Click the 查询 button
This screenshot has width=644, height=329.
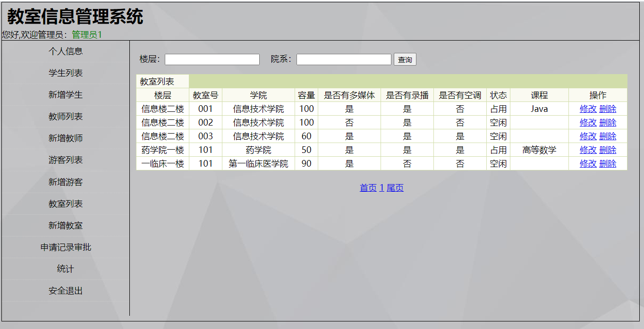405,59
